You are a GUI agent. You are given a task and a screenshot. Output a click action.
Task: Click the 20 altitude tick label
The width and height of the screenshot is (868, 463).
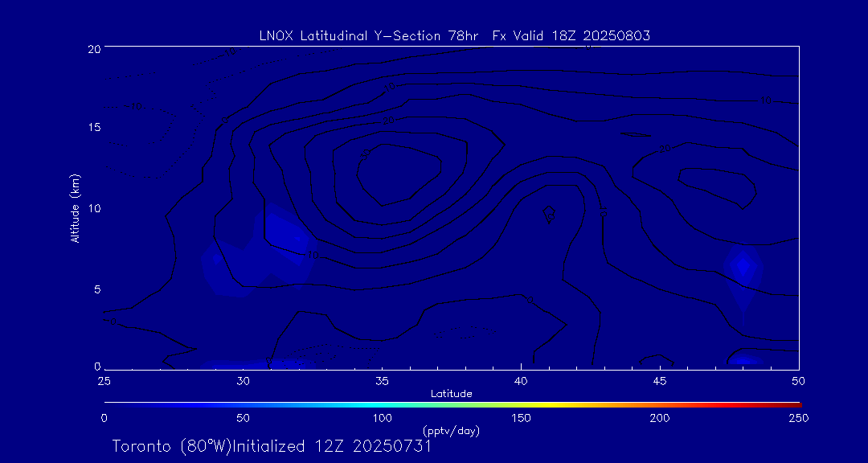[92, 48]
